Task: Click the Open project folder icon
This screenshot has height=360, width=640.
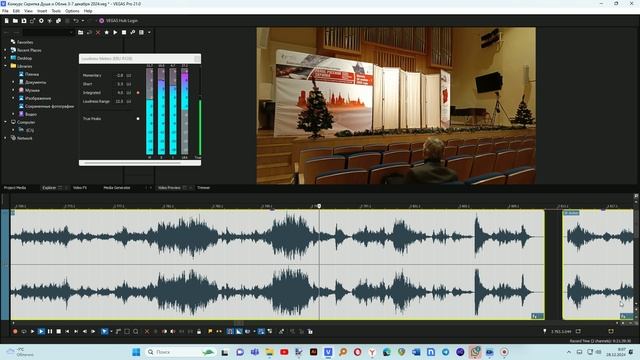Action: tap(15, 20)
